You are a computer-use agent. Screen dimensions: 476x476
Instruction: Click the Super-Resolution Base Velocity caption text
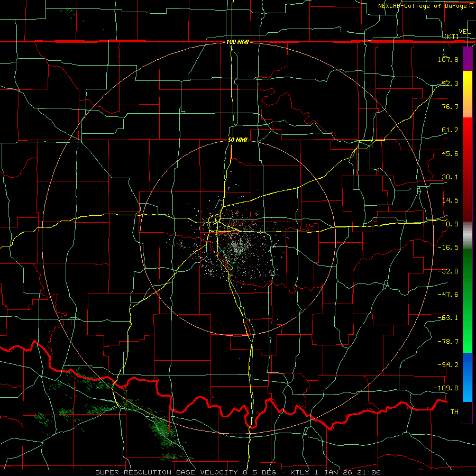237,472
